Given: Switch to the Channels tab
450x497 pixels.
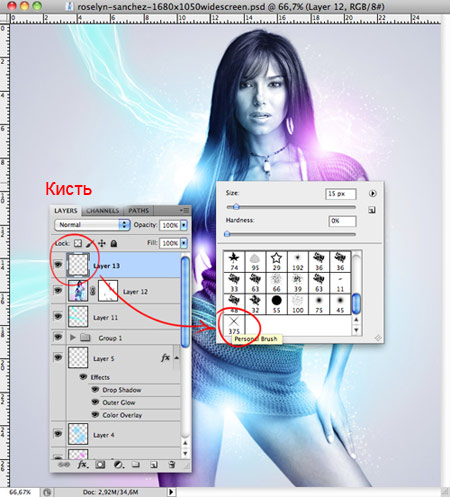Looking at the screenshot, I should pos(102,211).
